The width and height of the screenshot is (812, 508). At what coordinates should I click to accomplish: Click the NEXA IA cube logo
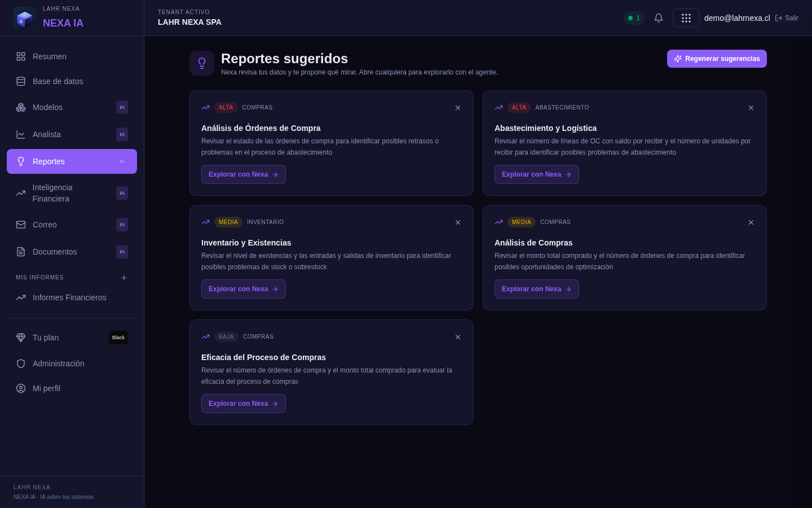(x=25, y=18)
